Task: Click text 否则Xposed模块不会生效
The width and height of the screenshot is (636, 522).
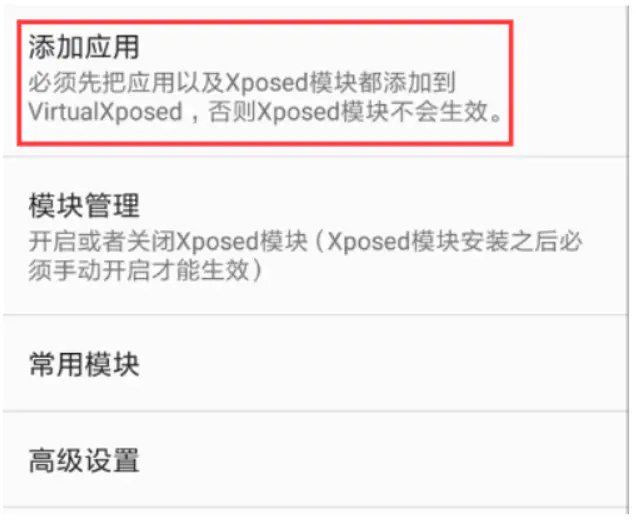Action: (348, 112)
